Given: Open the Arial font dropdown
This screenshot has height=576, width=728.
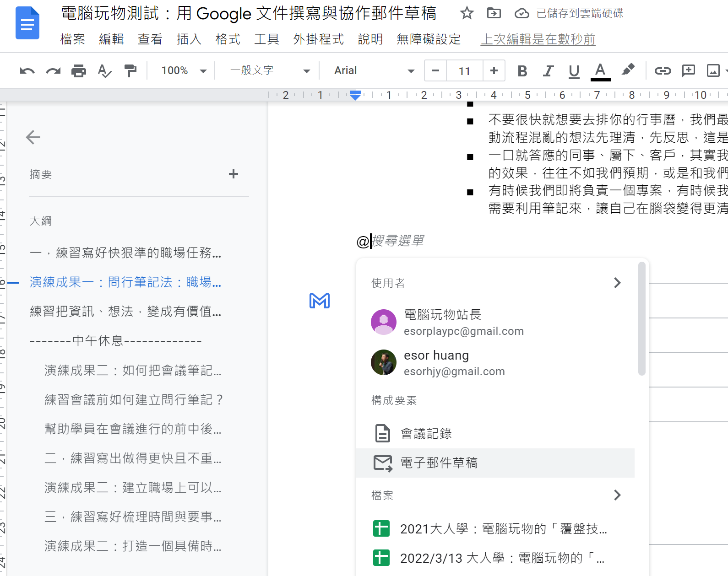Looking at the screenshot, I should (375, 70).
